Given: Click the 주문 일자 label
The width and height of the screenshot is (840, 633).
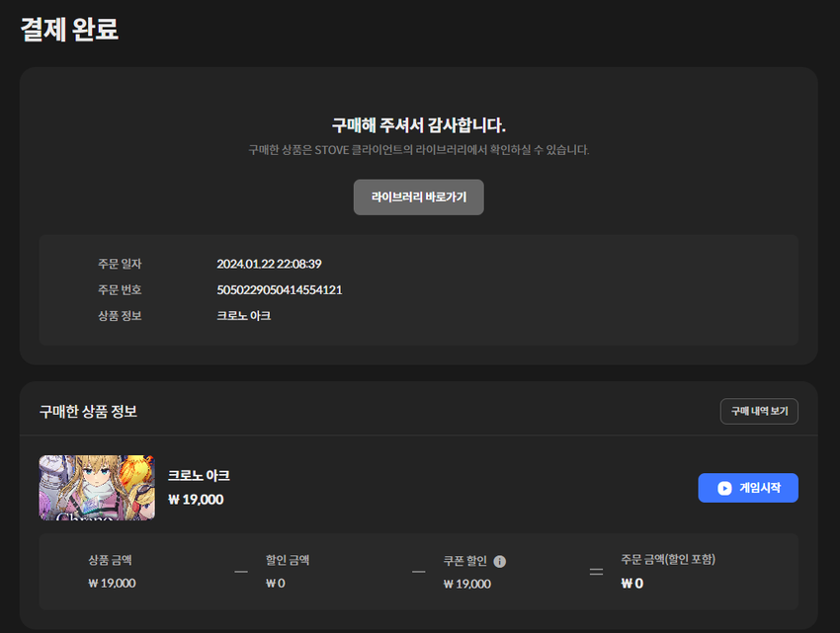Looking at the screenshot, I should tap(120, 264).
